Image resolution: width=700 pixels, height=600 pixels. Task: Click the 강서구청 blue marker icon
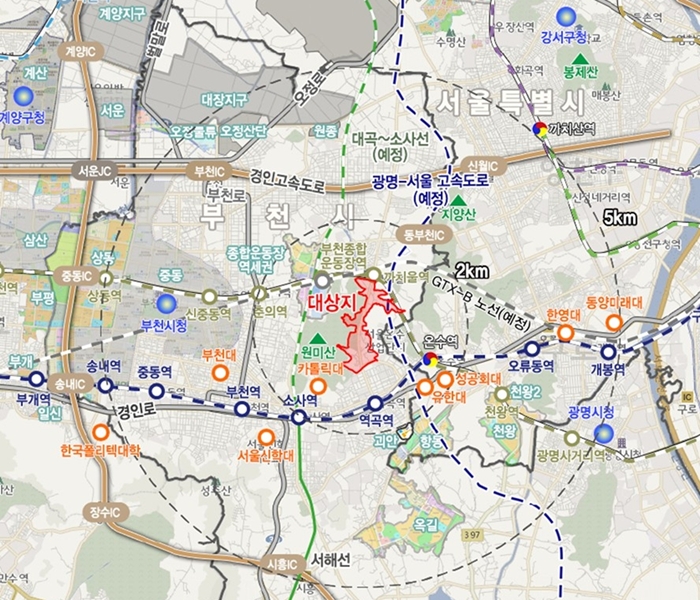[x=566, y=17]
